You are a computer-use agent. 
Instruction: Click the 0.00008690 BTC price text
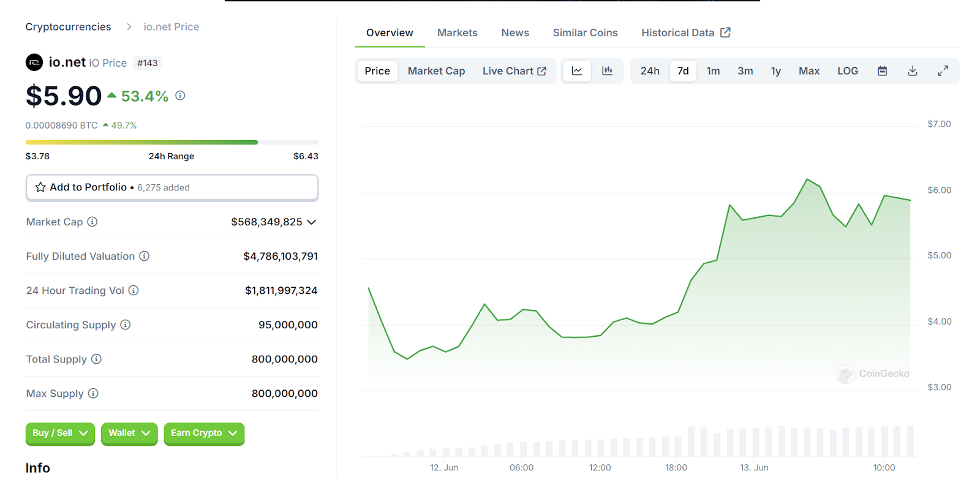tap(61, 126)
